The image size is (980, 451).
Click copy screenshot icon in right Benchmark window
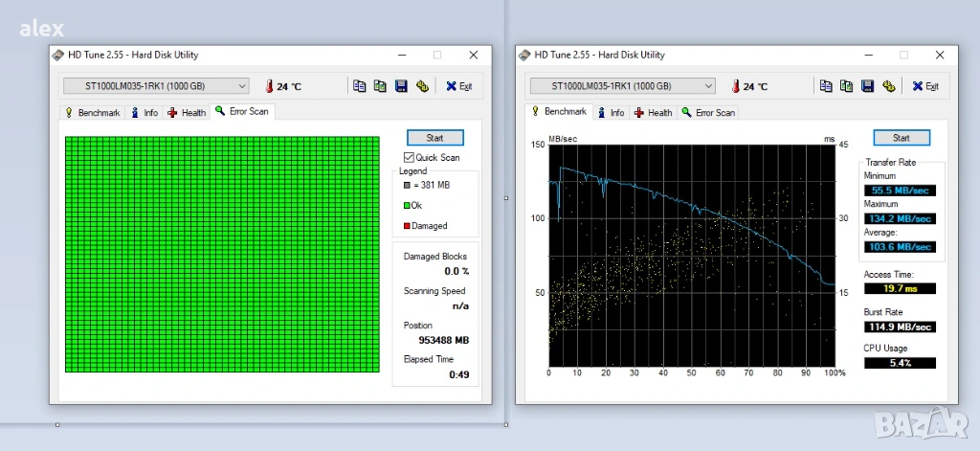point(846,86)
